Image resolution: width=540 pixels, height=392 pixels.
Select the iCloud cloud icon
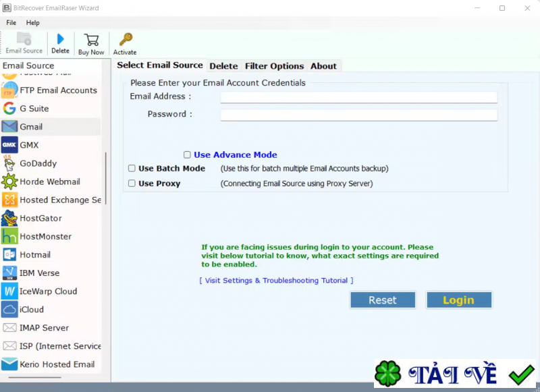pos(9,309)
